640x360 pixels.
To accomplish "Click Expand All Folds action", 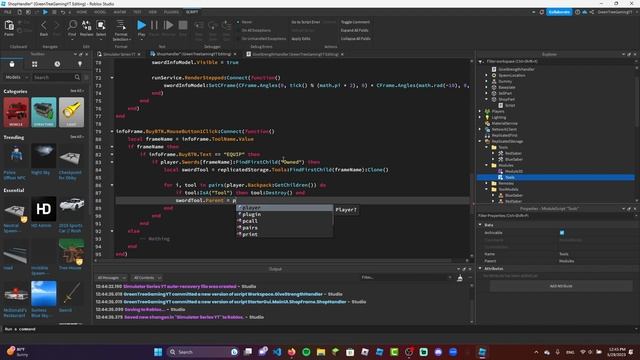I will point(354,30).
